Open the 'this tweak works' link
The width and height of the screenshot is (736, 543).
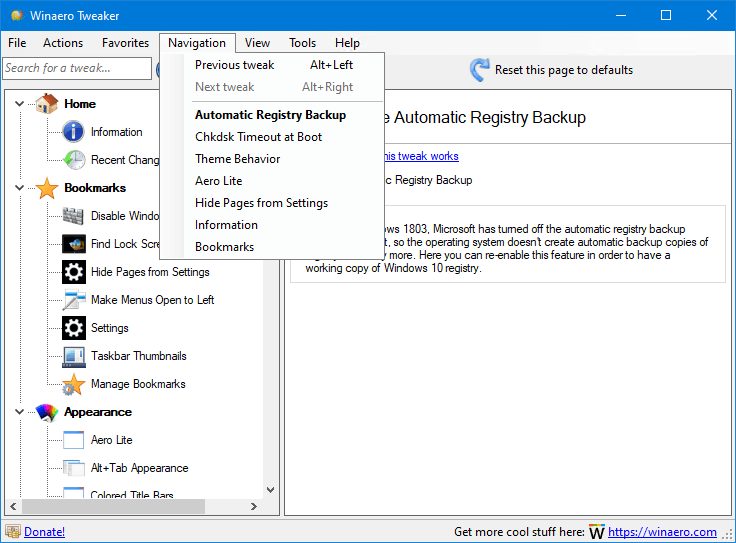click(x=421, y=156)
